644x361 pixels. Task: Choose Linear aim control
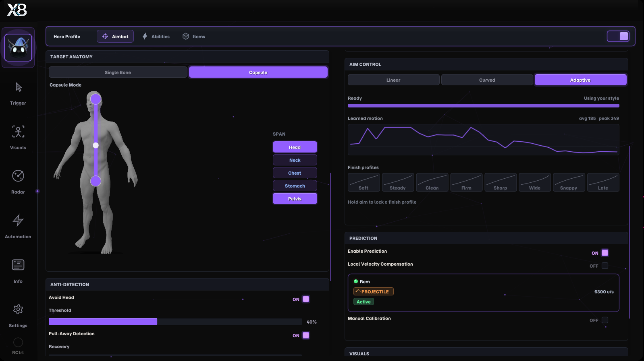pyautogui.click(x=393, y=80)
